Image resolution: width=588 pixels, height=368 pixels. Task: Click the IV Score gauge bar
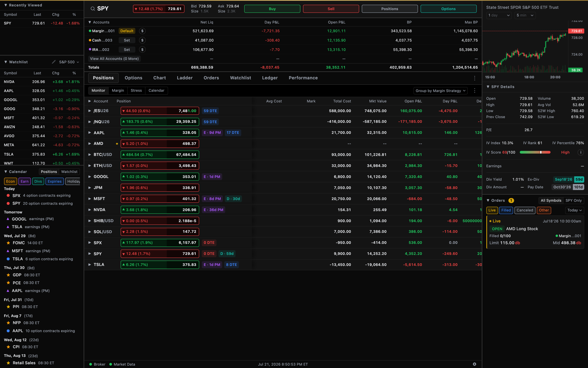point(535,152)
